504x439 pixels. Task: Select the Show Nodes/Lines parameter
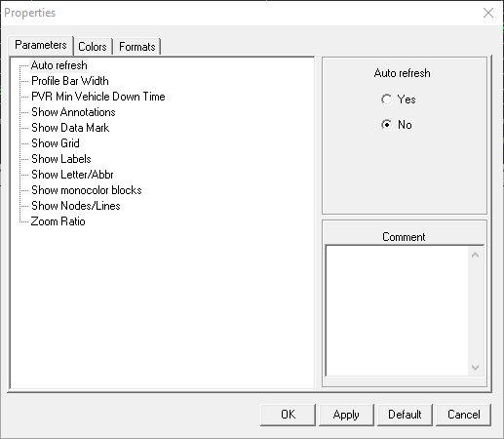coord(76,206)
